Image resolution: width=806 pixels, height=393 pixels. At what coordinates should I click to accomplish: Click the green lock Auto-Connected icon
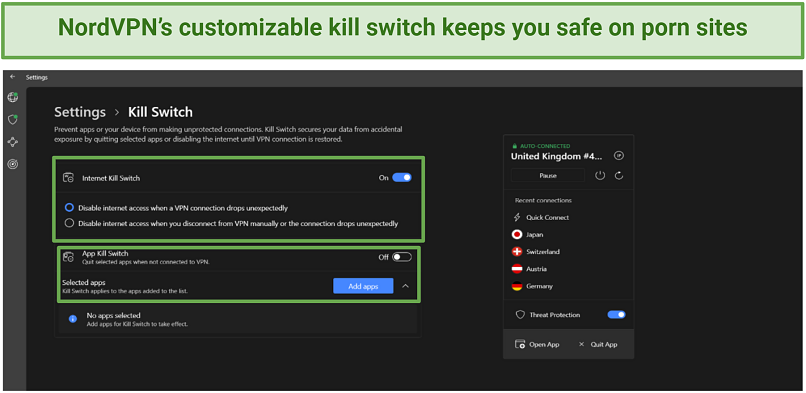point(514,146)
